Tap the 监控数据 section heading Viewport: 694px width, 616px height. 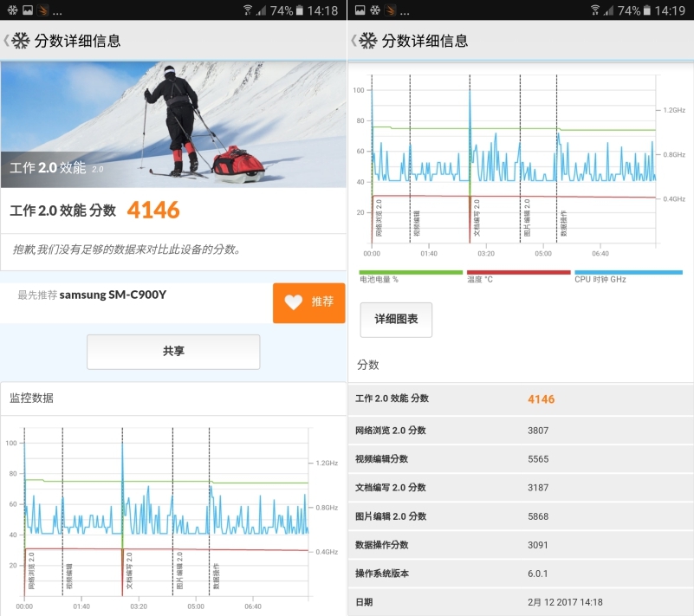point(31,399)
